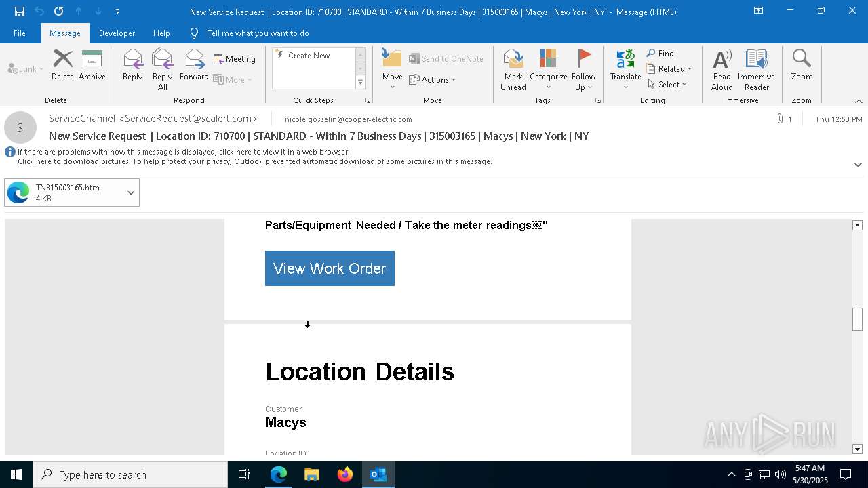Open the Actions dropdown

point(433,79)
